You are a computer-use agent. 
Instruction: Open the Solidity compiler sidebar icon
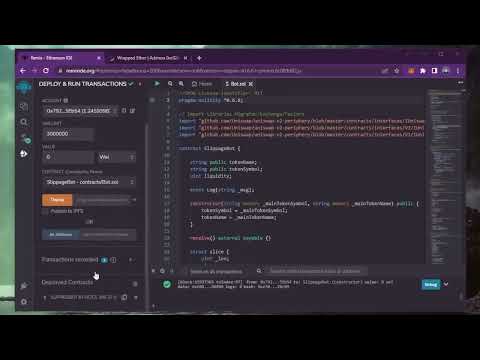tap(25, 138)
